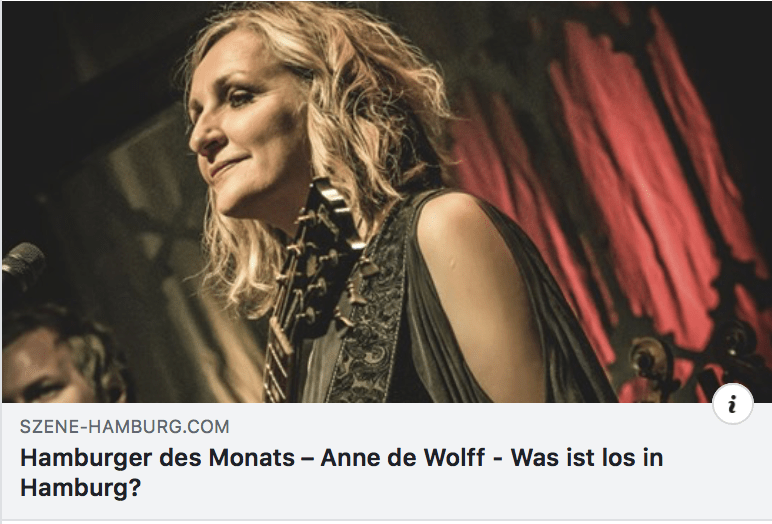The height and width of the screenshot is (524, 772).
Task: Click the gray caption area below image
Action: pos(386,461)
